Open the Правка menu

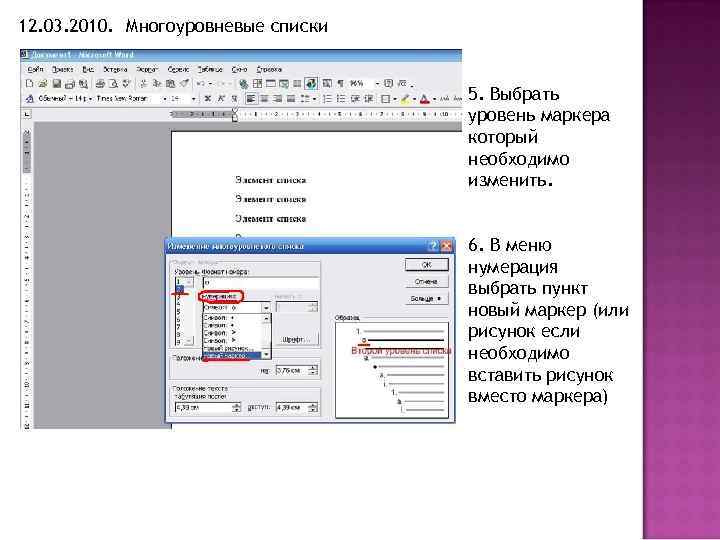tap(62, 70)
